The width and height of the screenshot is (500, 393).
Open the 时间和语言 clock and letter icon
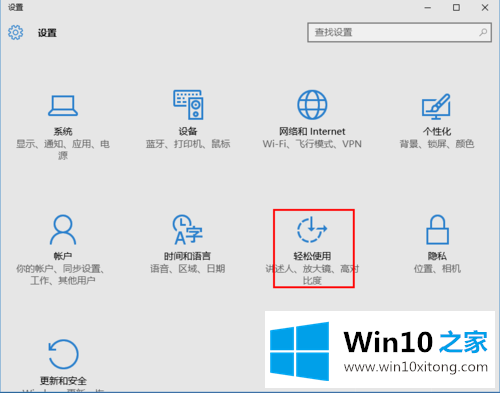[x=187, y=230]
